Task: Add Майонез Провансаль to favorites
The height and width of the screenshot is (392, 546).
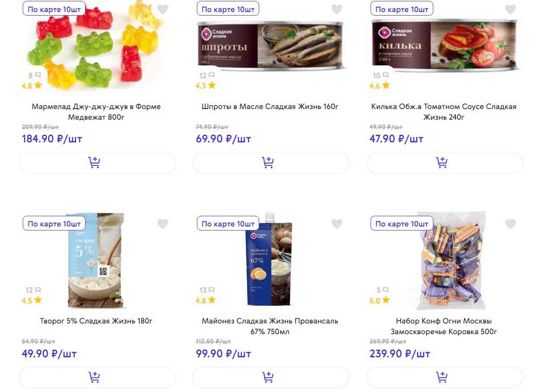Action: tap(337, 224)
